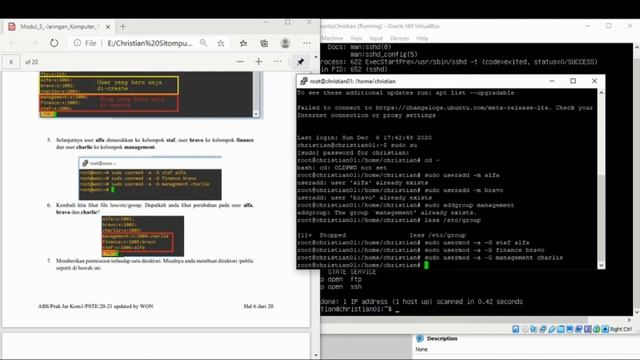This screenshot has height=360, width=640.
Task: Click the /etc/group result screenshot in PDF
Action: pos(142,236)
